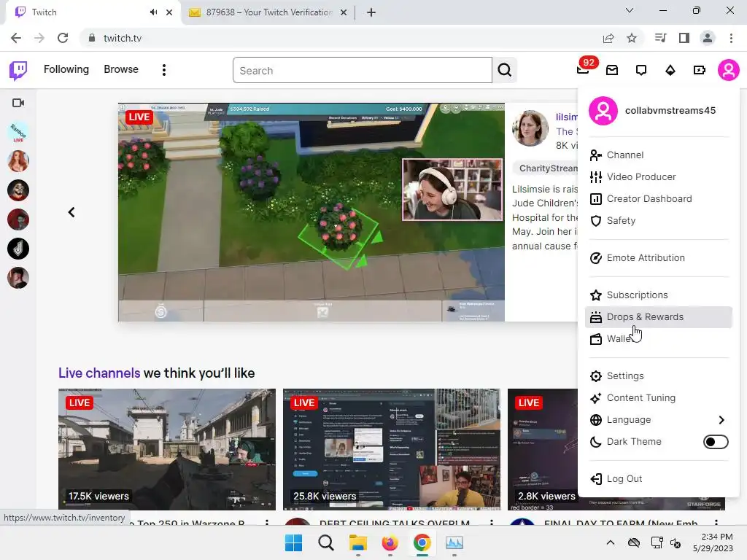Open the Ranboo live channel avatar in sidebar

click(18, 133)
